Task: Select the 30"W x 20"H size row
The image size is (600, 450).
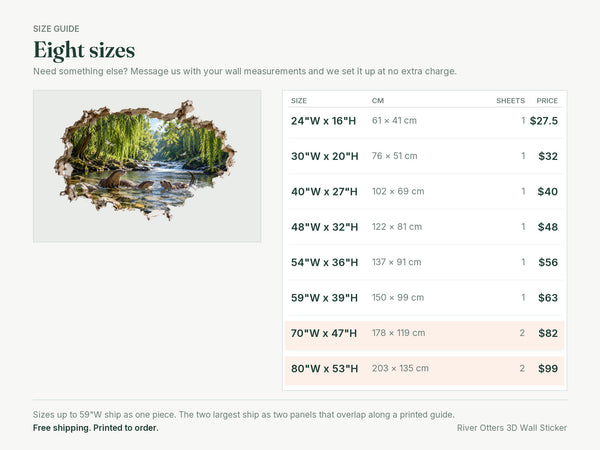Action: (x=425, y=156)
